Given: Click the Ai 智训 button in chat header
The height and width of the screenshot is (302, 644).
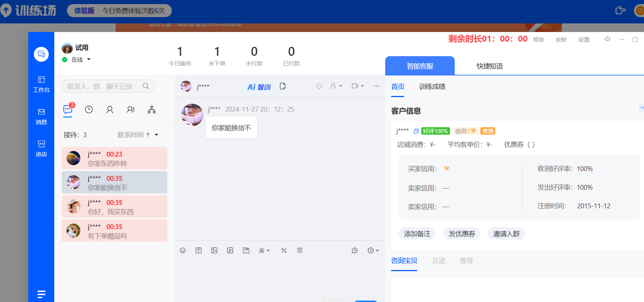Looking at the screenshot, I should [x=259, y=87].
